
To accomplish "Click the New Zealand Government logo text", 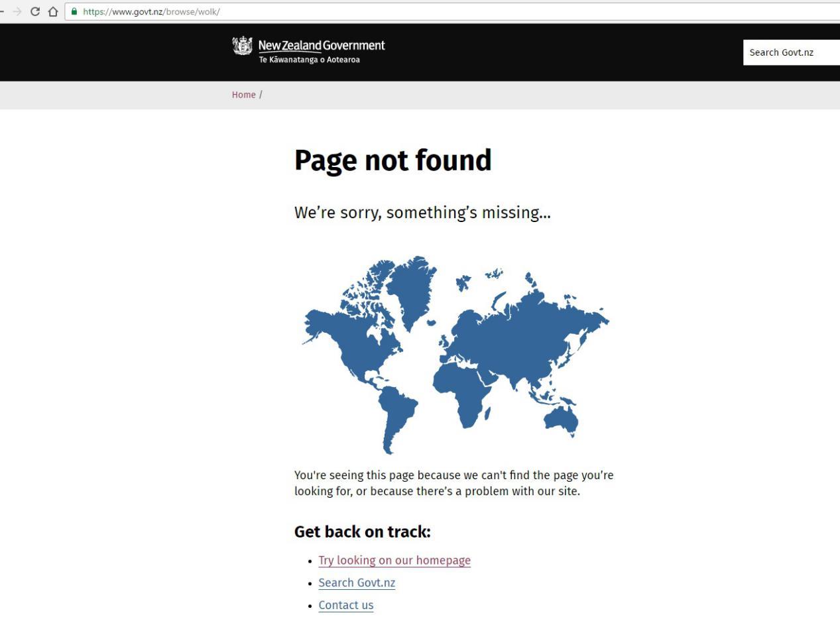I will tap(322, 46).
